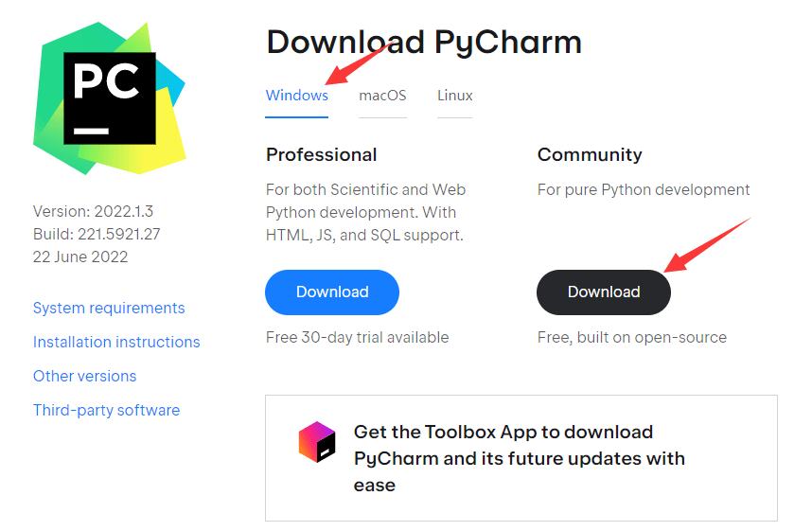This screenshot has height=531, width=812.
Task: Download the Community edition with black button
Action: pyautogui.click(x=604, y=292)
